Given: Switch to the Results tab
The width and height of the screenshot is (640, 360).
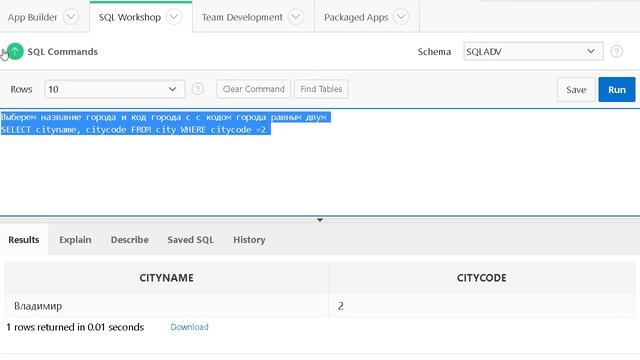Looking at the screenshot, I should pyautogui.click(x=24, y=240).
